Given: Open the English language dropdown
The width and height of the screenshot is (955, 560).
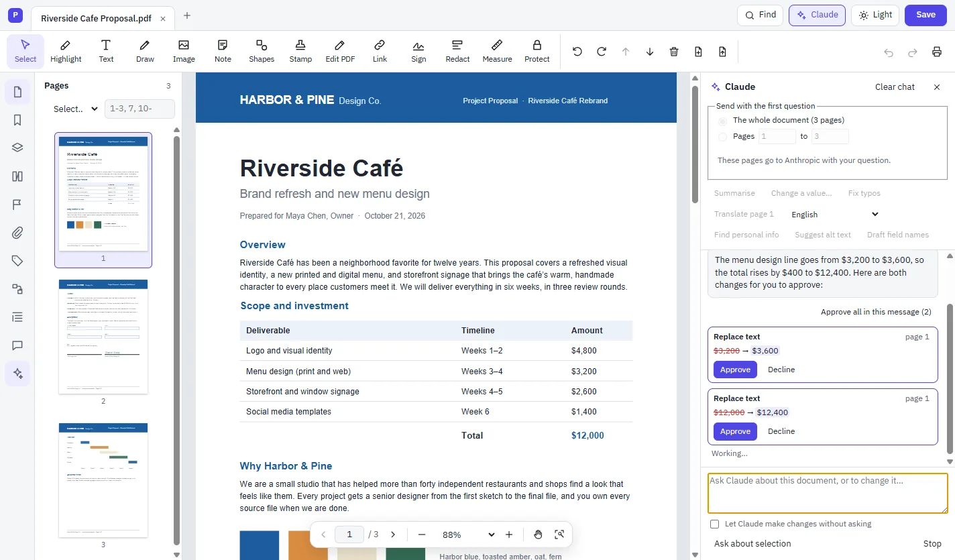Looking at the screenshot, I should (834, 215).
